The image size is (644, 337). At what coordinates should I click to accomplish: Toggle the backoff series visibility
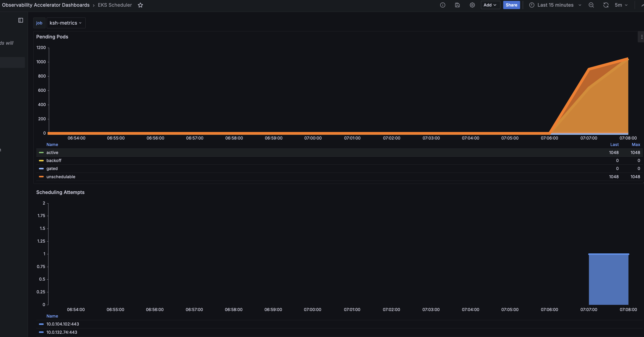(x=54, y=160)
